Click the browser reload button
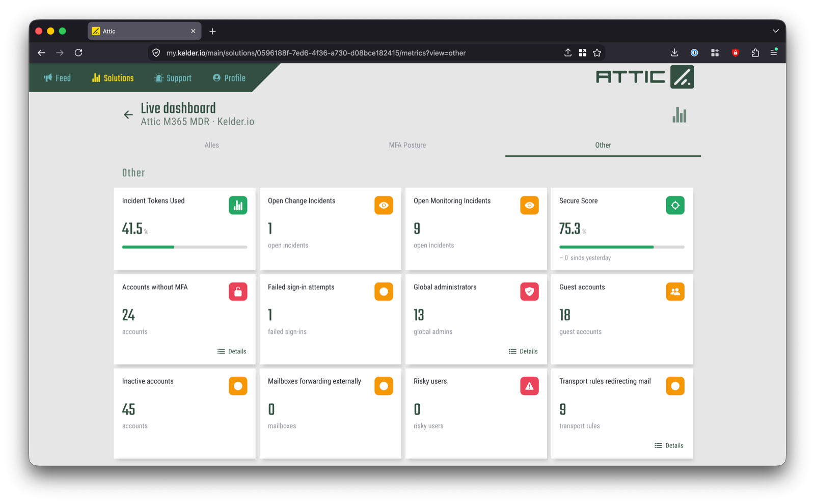This screenshot has height=504, width=815. tap(78, 52)
